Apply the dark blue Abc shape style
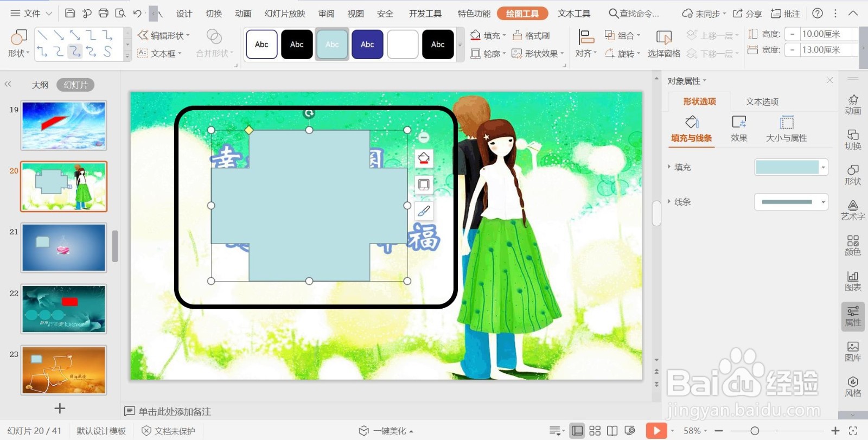The height and width of the screenshot is (440, 868). point(367,44)
